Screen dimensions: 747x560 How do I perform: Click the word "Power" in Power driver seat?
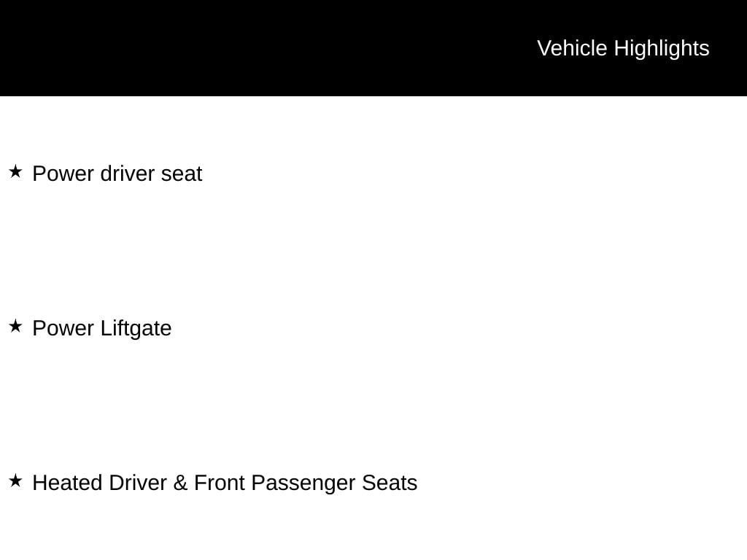[63, 174]
